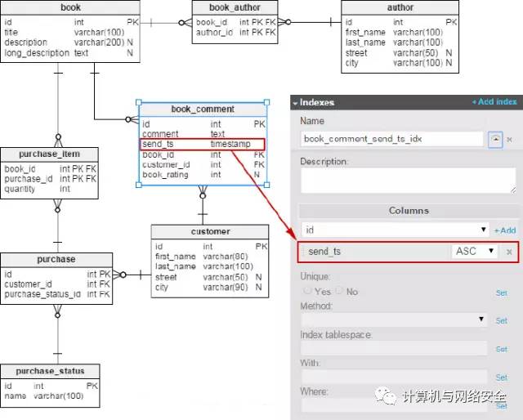Open the column dropdown showing id
523x420 pixels.
tap(396, 230)
